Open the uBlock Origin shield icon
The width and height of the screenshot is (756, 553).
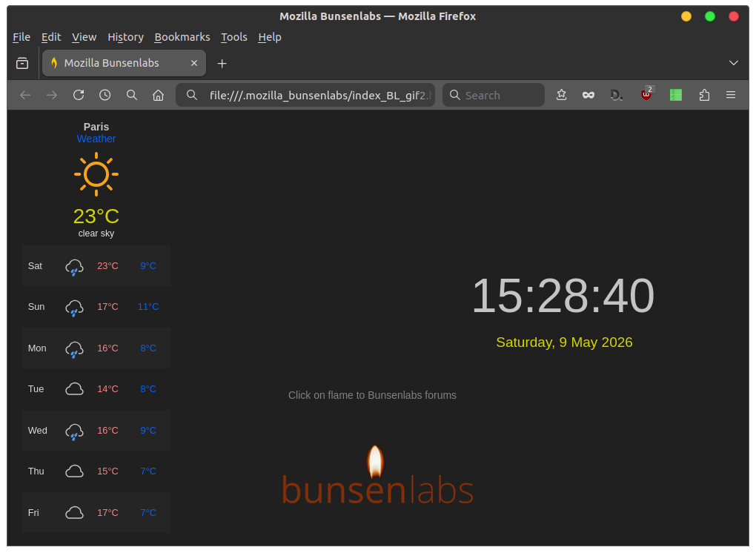[x=646, y=94]
